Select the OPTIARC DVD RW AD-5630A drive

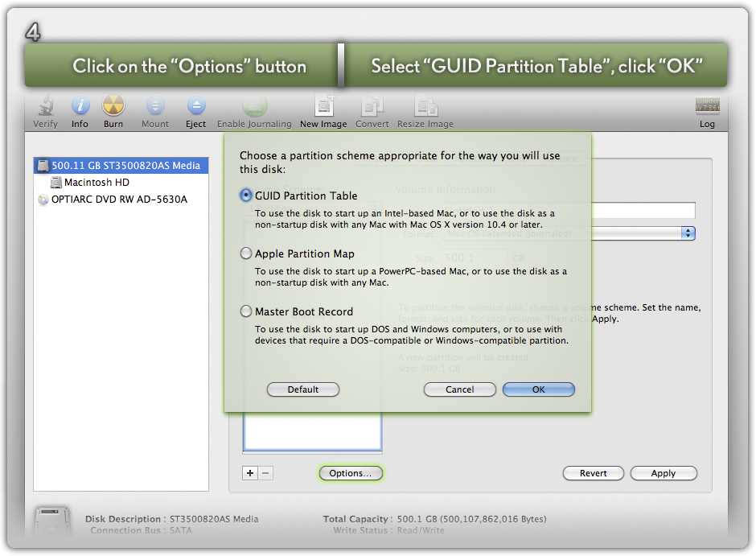point(119,200)
